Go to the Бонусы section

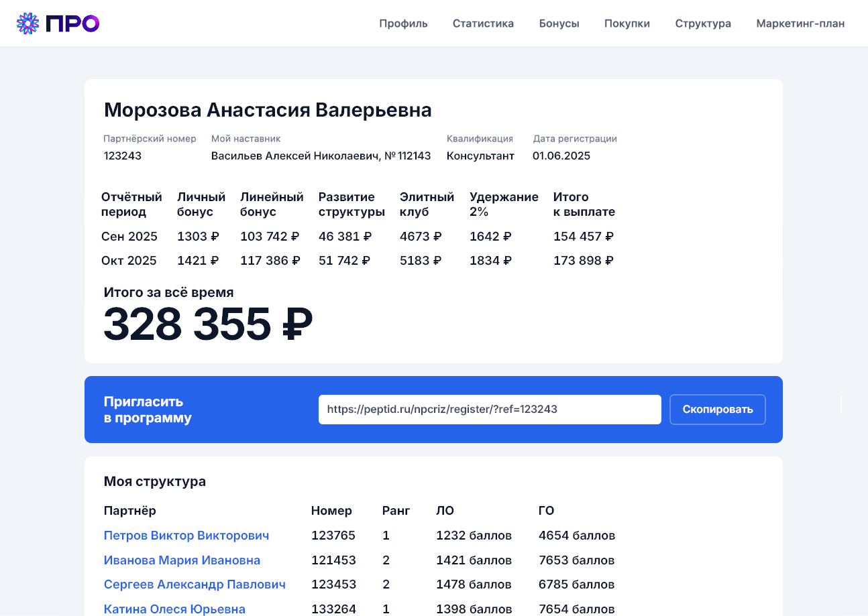click(x=559, y=23)
